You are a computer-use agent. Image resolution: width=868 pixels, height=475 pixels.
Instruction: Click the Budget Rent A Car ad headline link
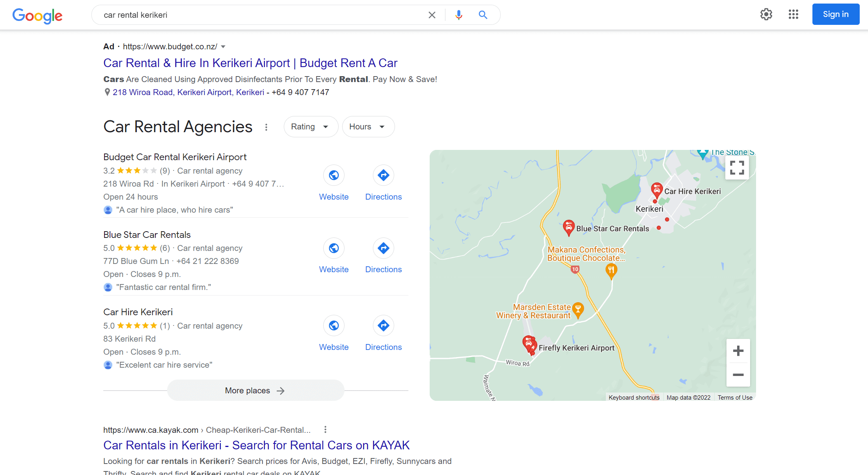250,63
